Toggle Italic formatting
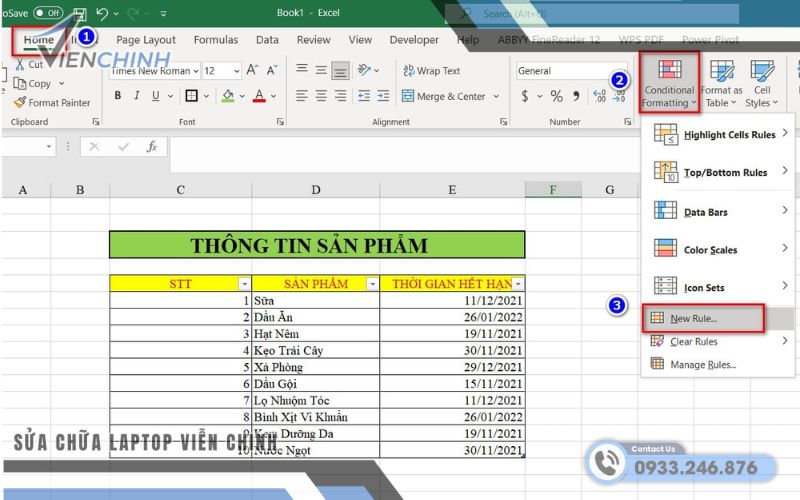 tap(137, 95)
